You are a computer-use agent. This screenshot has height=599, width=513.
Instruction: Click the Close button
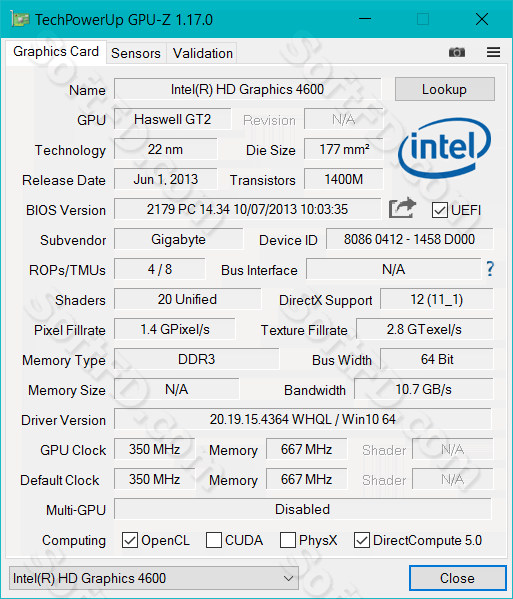(457, 578)
